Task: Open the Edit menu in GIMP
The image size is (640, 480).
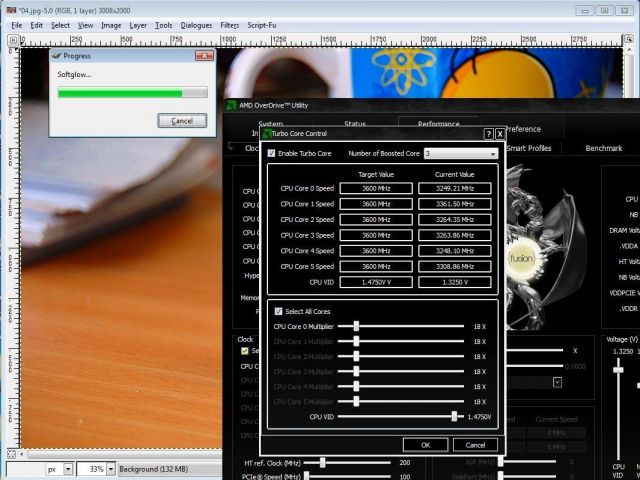Action: [x=36, y=25]
